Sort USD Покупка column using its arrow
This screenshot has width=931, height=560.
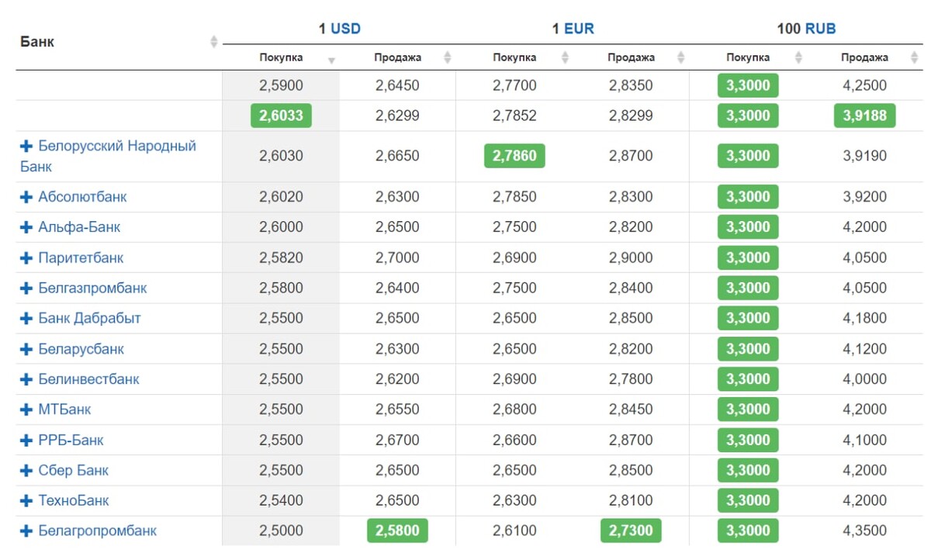pos(331,59)
